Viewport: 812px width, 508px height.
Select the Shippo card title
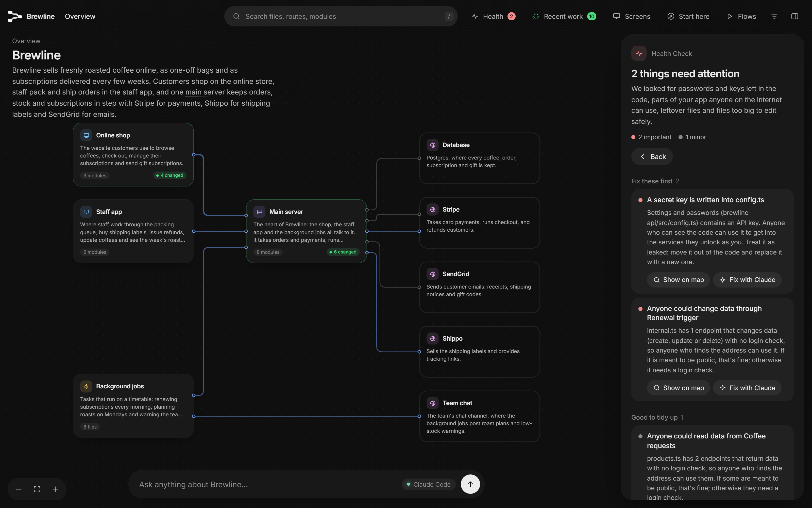[x=452, y=338]
